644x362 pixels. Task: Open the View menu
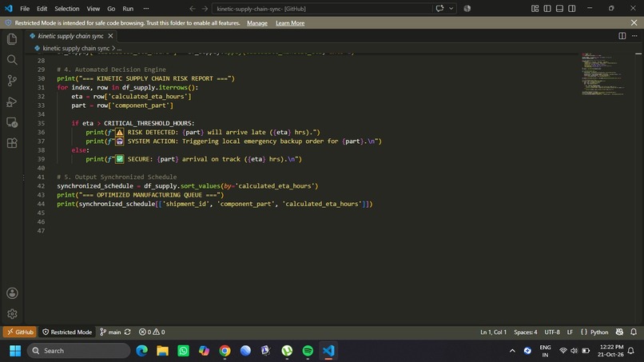coord(93,9)
